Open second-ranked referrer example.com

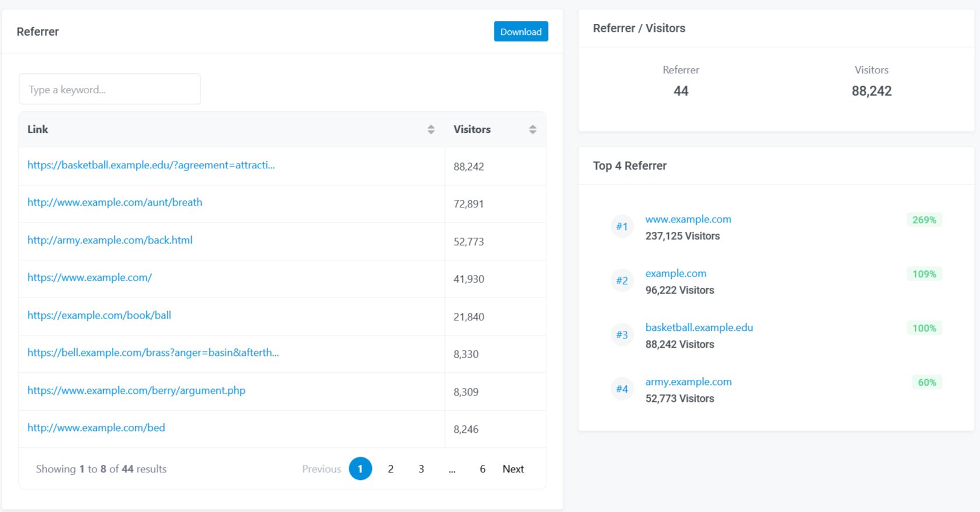click(x=676, y=273)
